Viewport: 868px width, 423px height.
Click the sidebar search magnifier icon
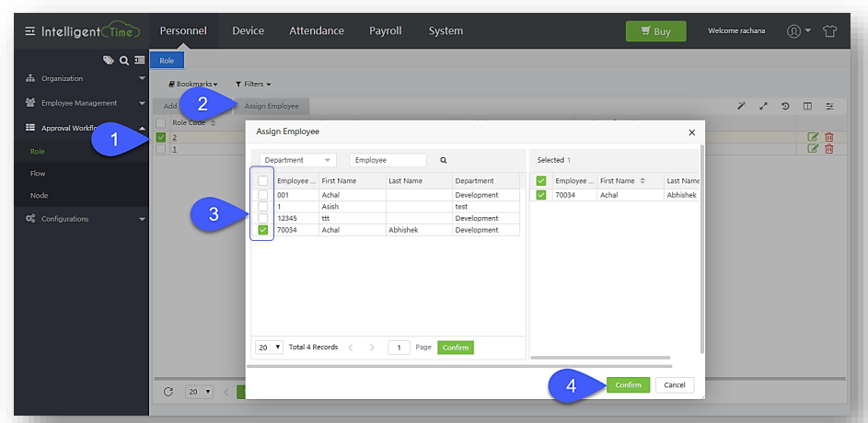(x=124, y=61)
